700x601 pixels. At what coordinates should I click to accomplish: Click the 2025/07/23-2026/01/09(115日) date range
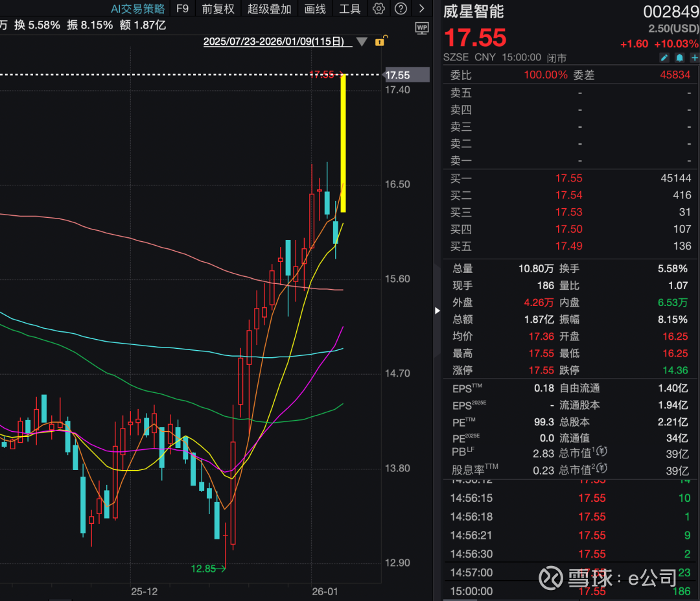[274, 41]
